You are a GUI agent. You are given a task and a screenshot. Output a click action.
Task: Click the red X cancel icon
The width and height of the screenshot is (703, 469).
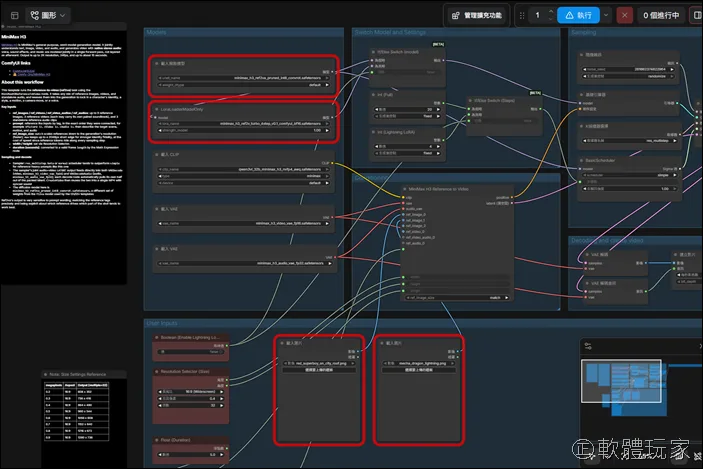point(625,15)
